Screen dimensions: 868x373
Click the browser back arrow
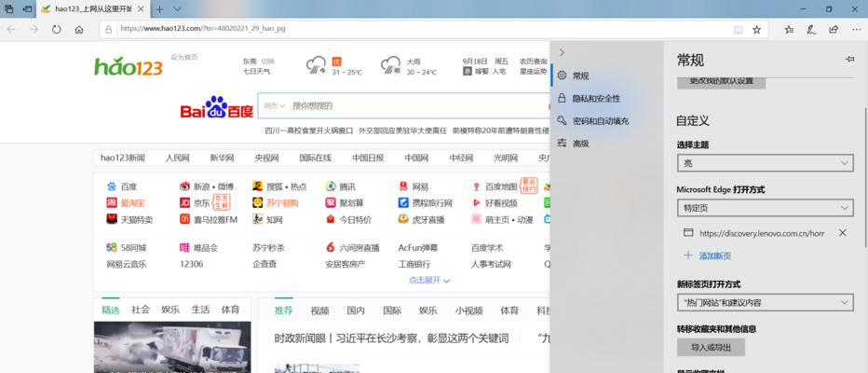11,30
